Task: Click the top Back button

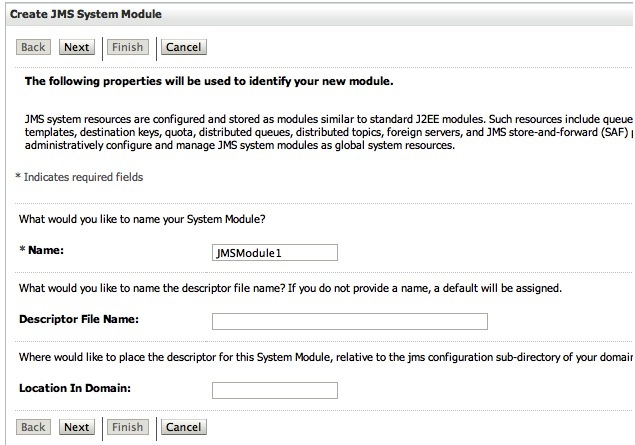Action: click(x=33, y=47)
